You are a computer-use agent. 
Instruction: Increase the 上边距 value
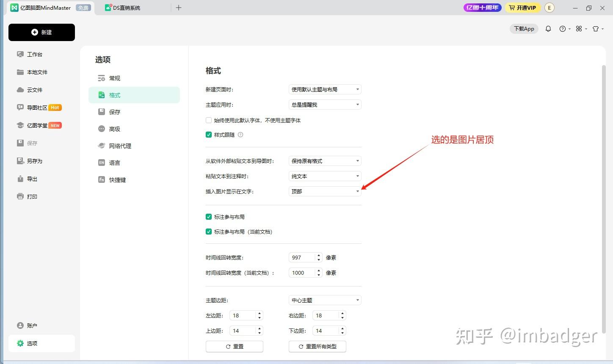pyautogui.click(x=260, y=328)
